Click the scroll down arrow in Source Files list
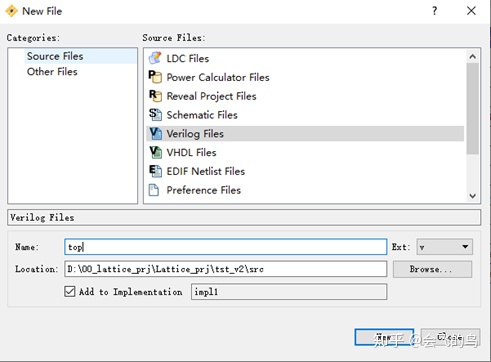This screenshot has height=362, width=491. (472, 196)
